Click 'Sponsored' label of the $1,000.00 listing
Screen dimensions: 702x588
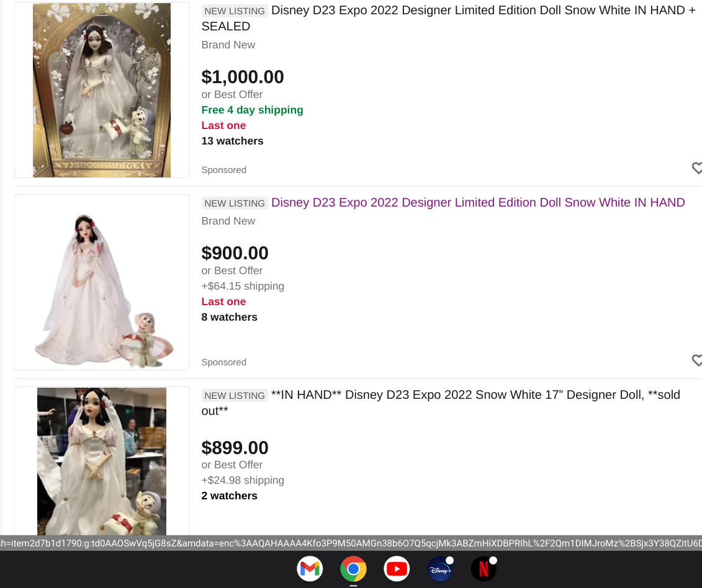click(224, 170)
